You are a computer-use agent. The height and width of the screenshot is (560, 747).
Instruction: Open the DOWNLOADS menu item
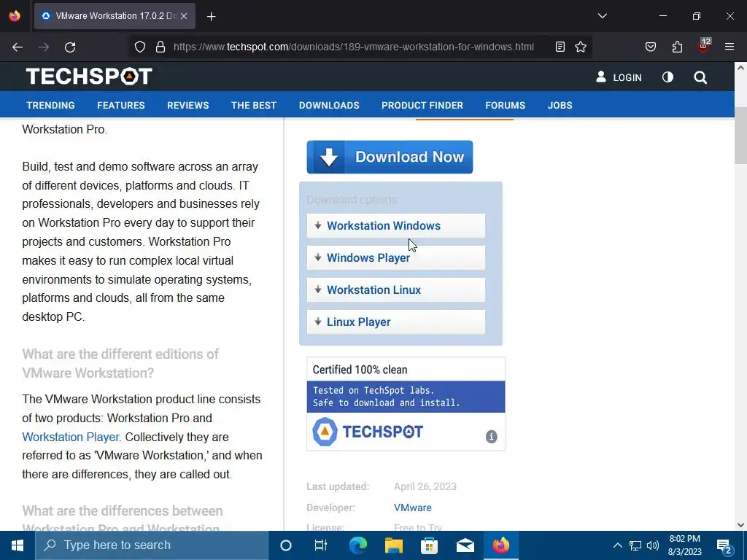pos(329,105)
